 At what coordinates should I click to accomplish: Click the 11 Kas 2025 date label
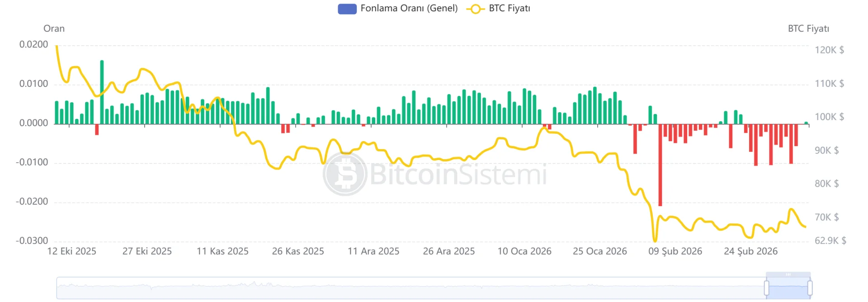point(222,251)
